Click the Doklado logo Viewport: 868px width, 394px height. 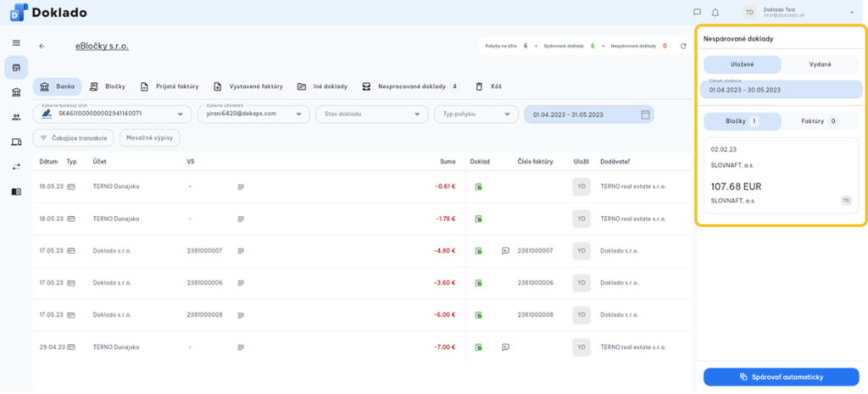point(48,12)
